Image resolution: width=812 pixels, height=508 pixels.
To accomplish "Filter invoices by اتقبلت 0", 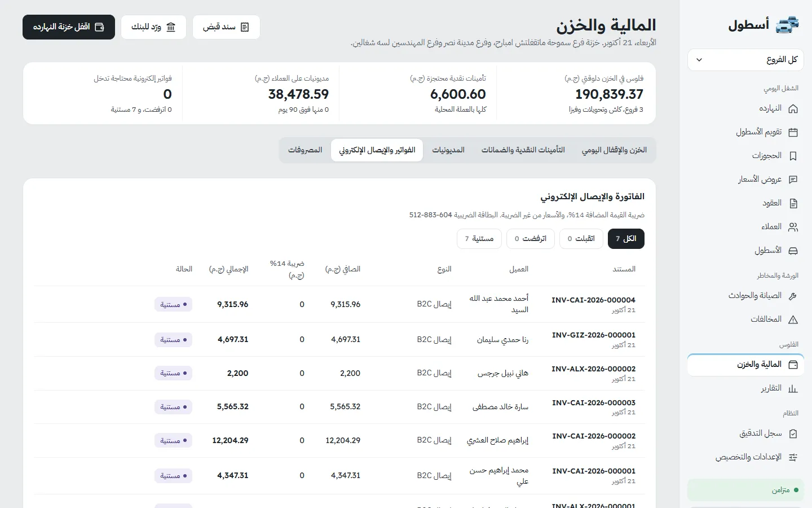I will [x=581, y=239].
